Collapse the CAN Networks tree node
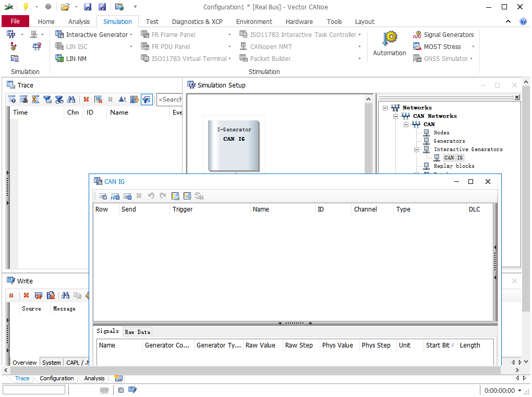This screenshot has height=397, width=532. pos(395,116)
